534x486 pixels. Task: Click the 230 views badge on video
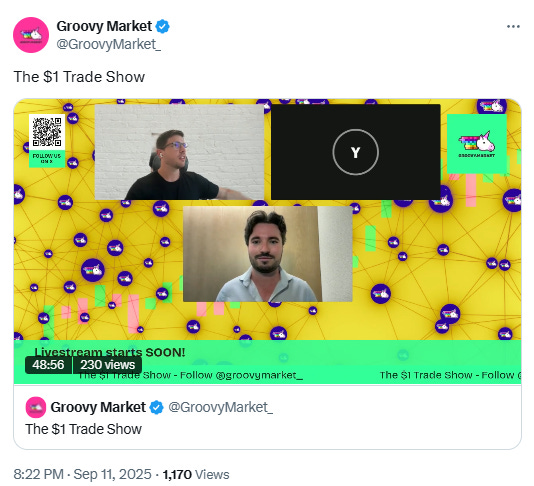(x=108, y=365)
